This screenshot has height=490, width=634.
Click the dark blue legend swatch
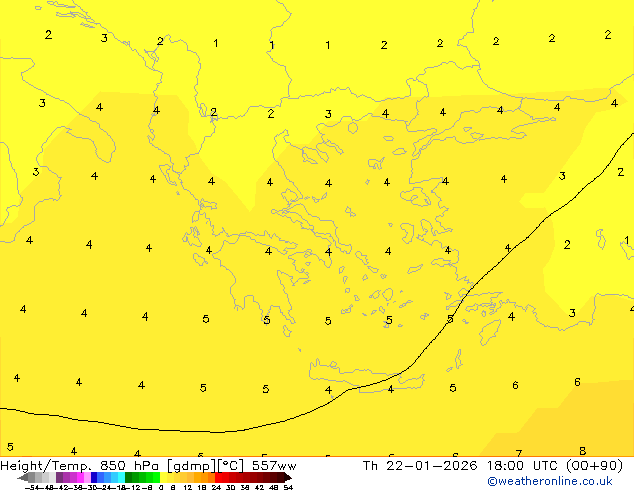[x=94, y=477]
